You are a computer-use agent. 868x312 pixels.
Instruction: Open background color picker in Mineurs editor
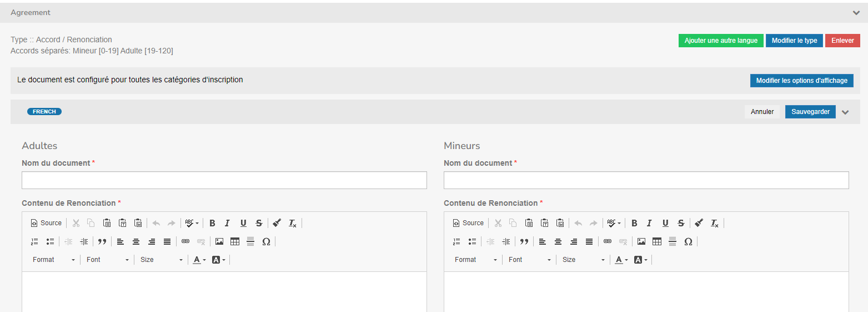click(x=641, y=260)
